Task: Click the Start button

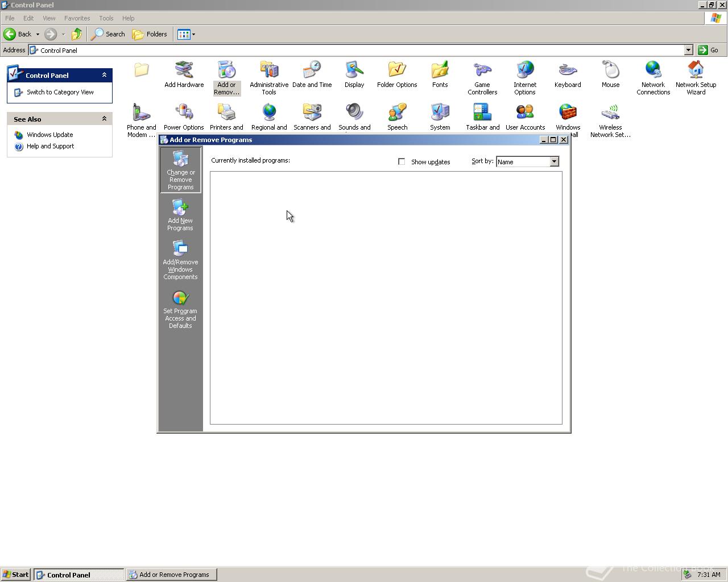Action: 16,575
